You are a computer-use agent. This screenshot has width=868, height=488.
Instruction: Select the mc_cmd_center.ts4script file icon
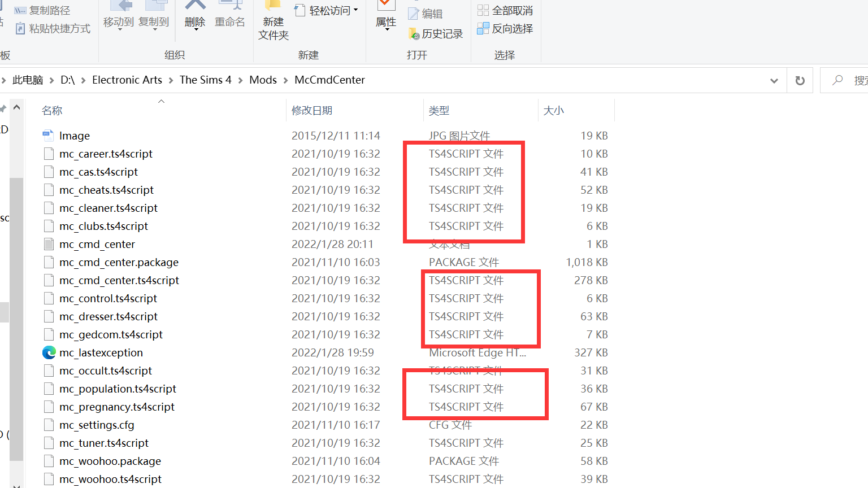[49, 280]
